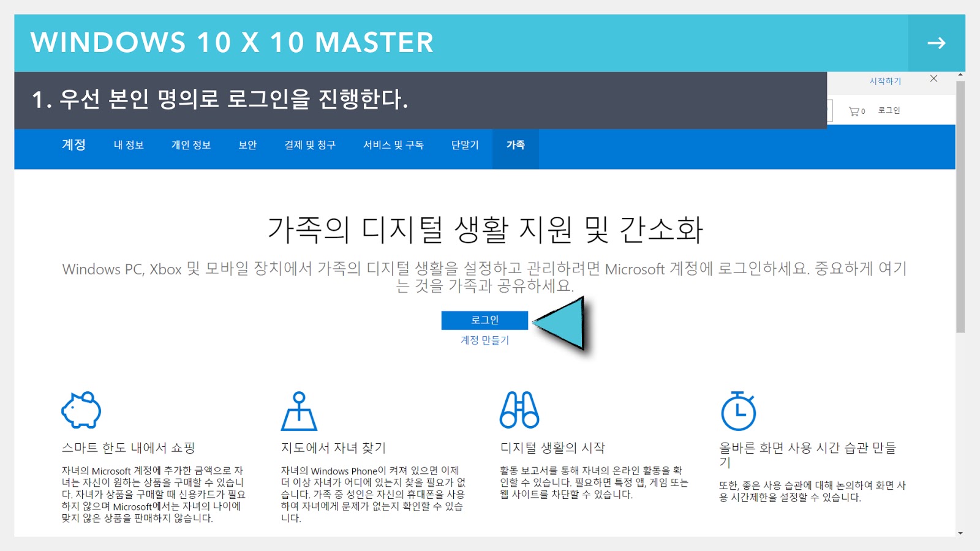Click the next slide arrow icon
The width and height of the screenshot is (980, 551).
pyautogui.click(x=936, y=43)
